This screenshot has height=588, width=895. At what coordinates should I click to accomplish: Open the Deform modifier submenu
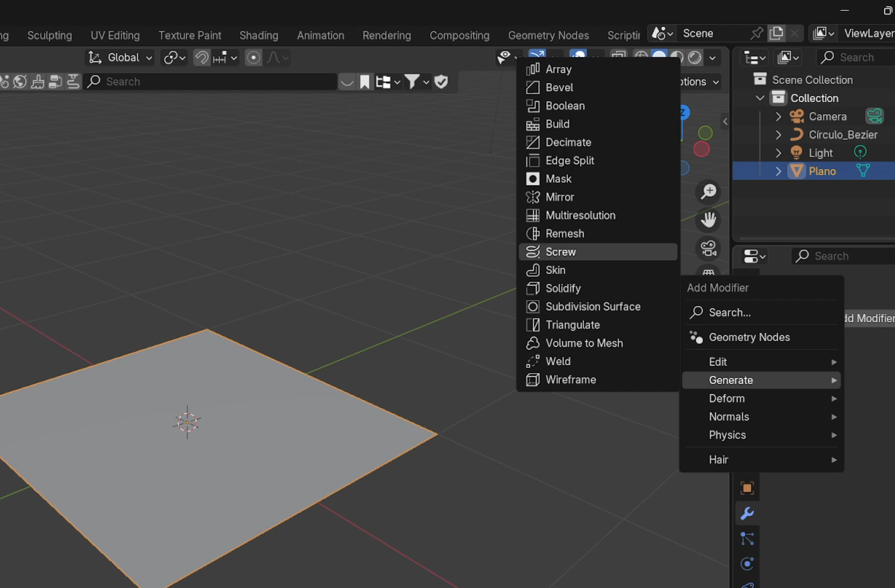click(x=761, y=398)
